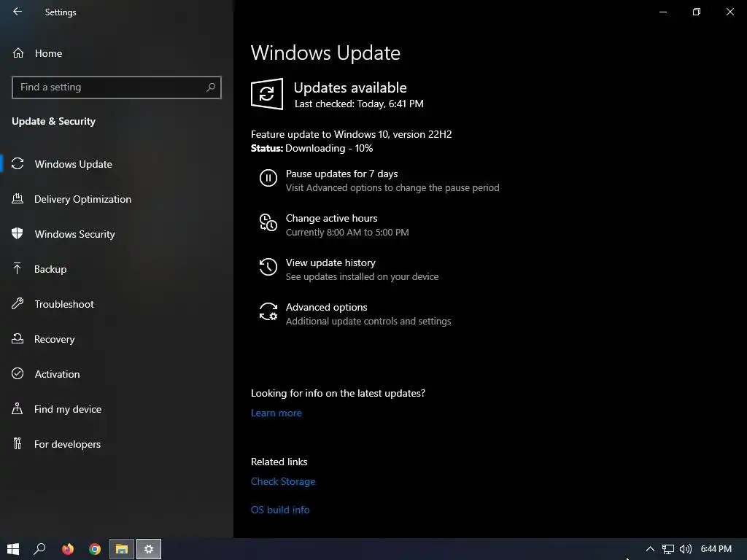
Task: Launch Firefox from the taskbar
Action: click(x=68, y=549)
